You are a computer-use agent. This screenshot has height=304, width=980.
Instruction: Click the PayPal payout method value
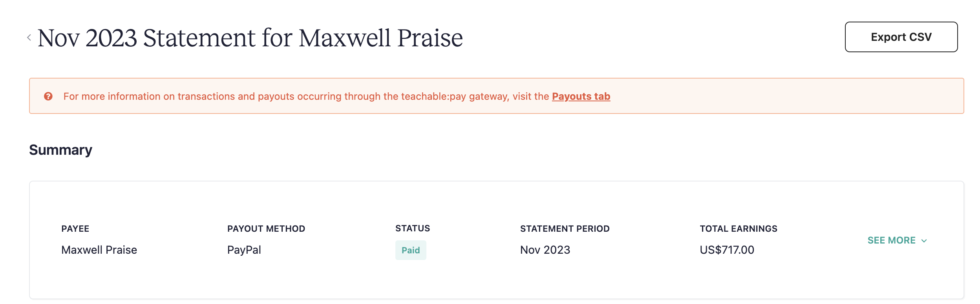point(244,250)
